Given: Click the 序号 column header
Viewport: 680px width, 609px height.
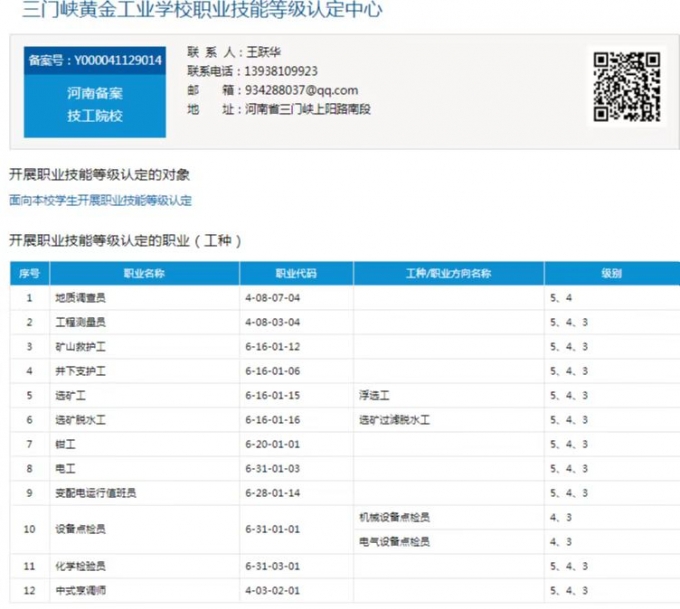Looking at the screenshot, I should click(x=29, y=273).
